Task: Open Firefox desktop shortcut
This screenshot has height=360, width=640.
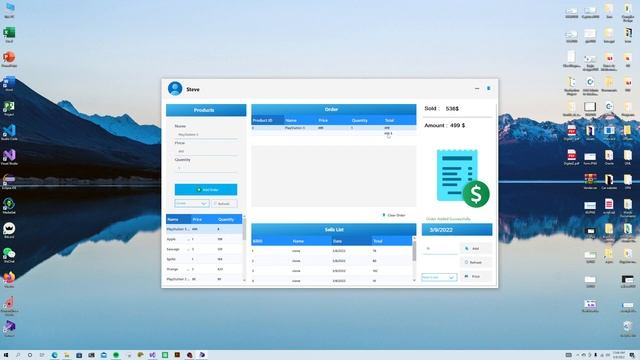Action: [9, 279]
